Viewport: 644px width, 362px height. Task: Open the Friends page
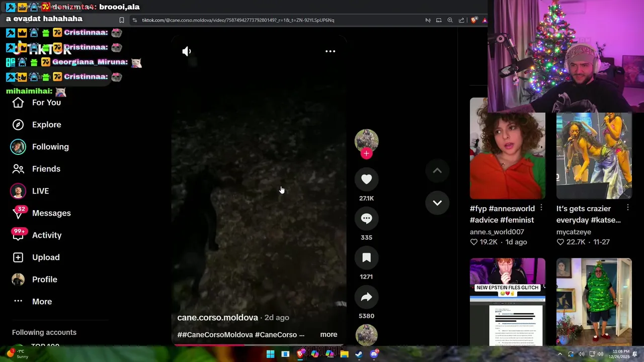(46, 169)
